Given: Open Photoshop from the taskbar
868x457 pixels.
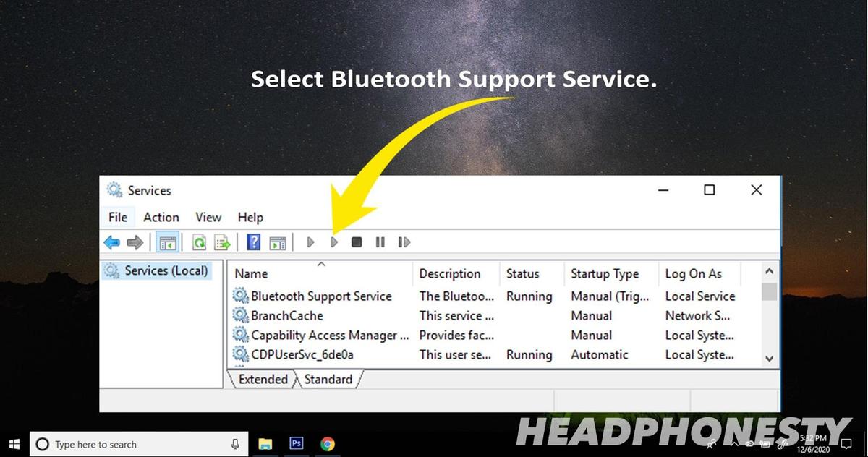Looking at the screenshot, I should coord(297,444).
